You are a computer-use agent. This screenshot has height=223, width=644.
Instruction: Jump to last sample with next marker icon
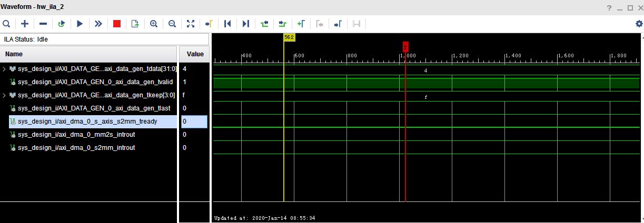coord(246,24)
